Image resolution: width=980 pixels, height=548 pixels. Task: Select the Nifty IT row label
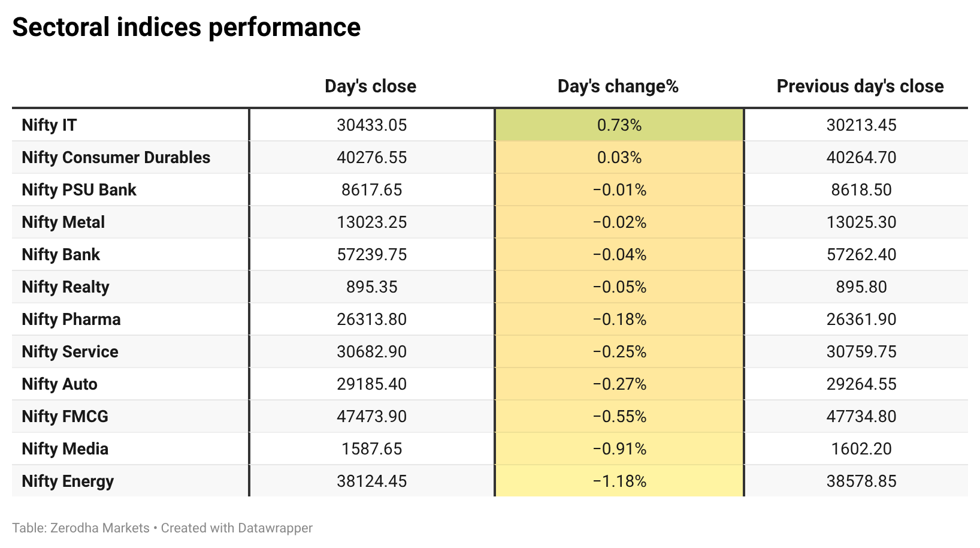(x=50, y=125)
